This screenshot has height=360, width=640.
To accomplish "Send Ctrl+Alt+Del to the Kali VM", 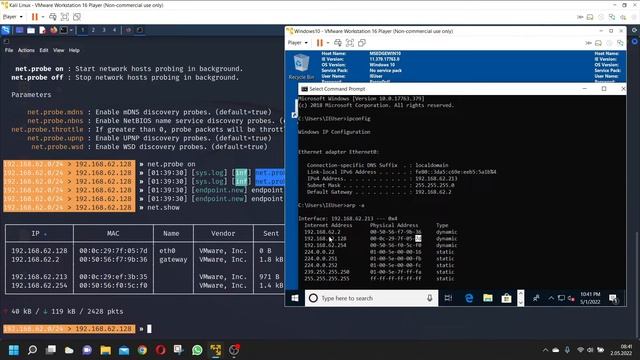I will 53,17.
